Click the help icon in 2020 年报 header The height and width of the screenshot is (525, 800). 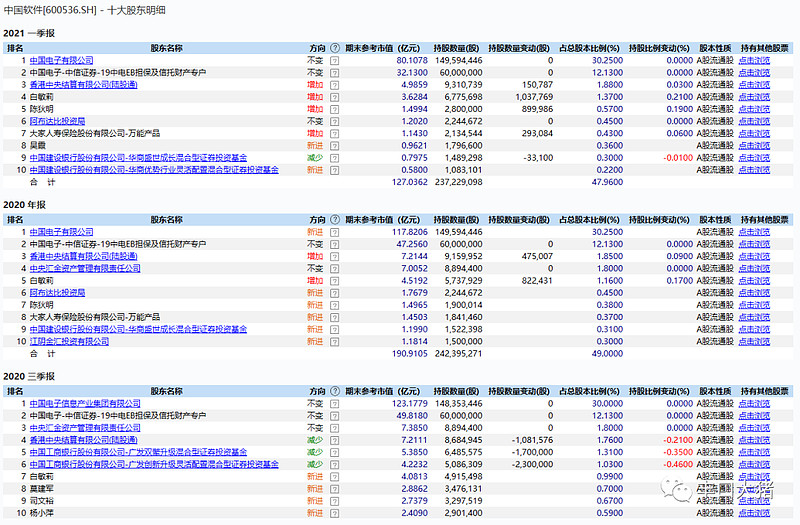335,219
